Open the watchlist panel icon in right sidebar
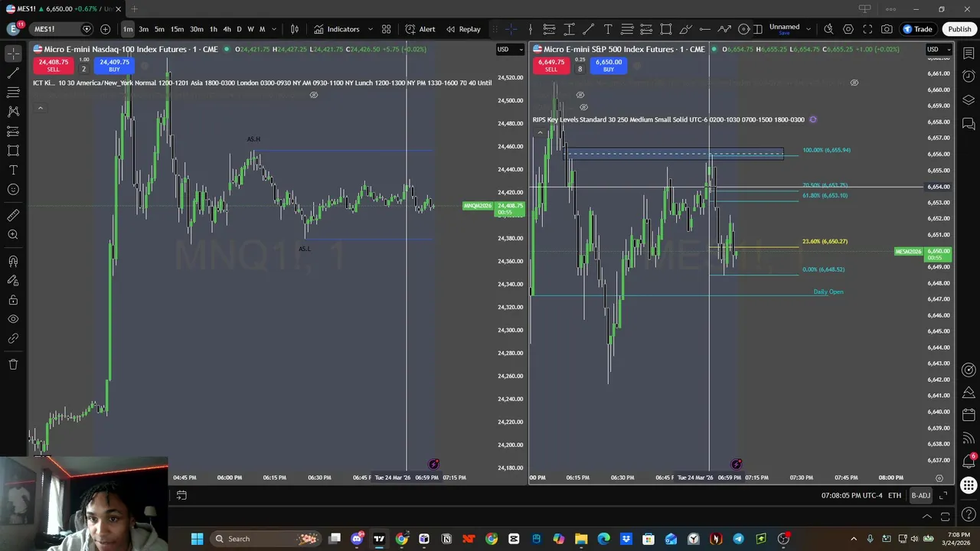Viewport: 980px width, 551px height. [969, 54]
